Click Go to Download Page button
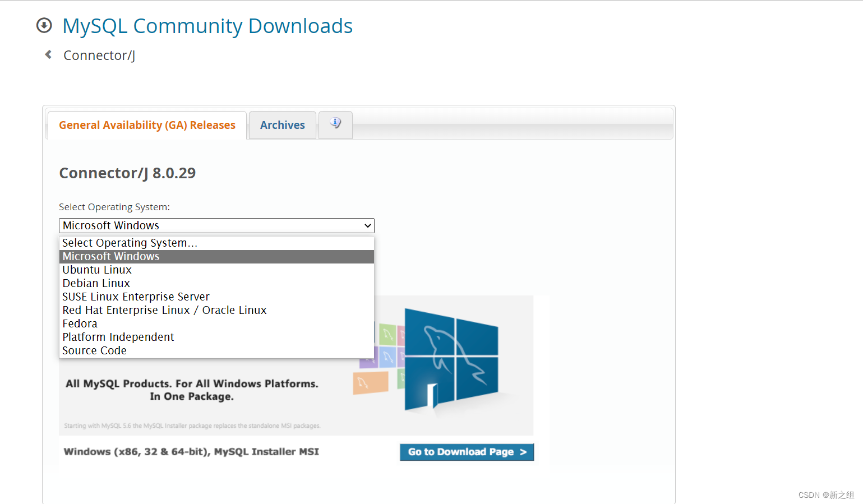 tap(467, 452)
